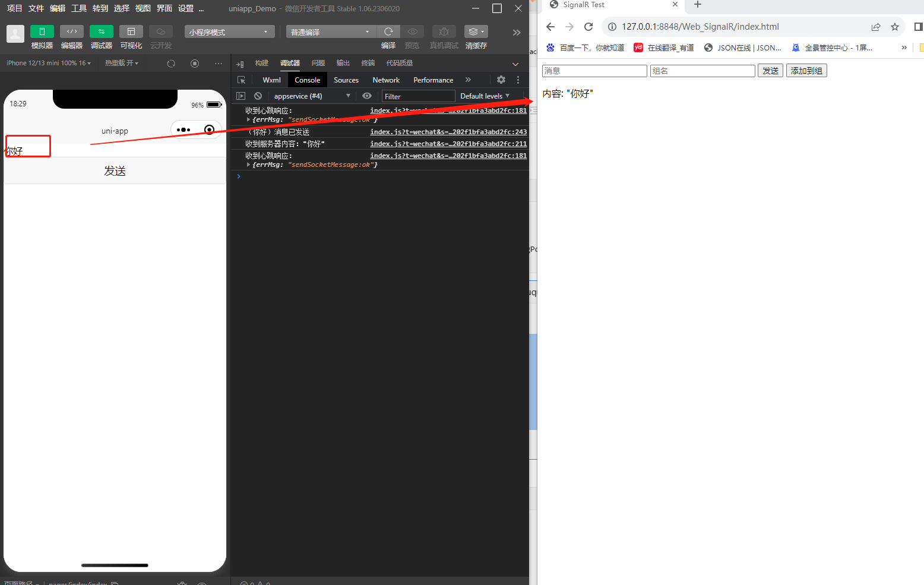The height and width of the screenshot is (585, 924).
Task: Click the clear console icon
Action: [x=257, y=96]
